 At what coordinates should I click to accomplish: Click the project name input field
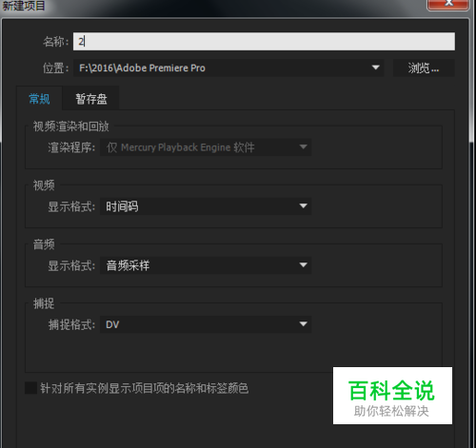264,41
